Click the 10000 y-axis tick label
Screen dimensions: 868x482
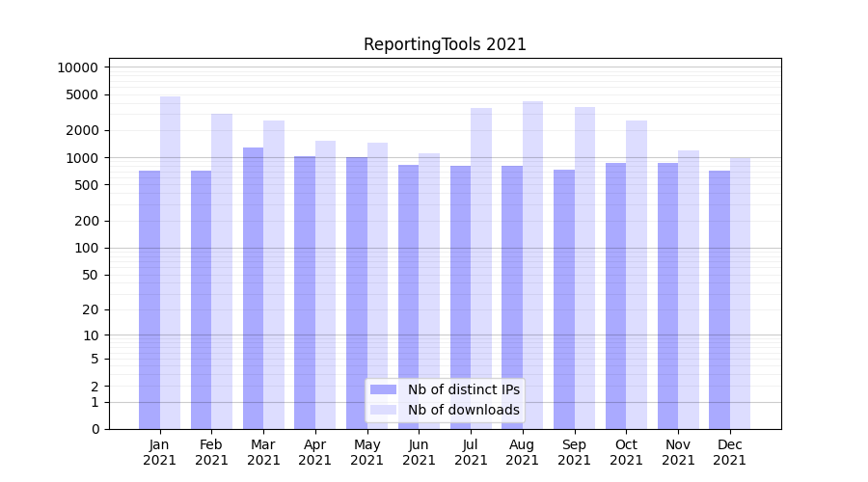pyautogui.click(x=77, y=67)
